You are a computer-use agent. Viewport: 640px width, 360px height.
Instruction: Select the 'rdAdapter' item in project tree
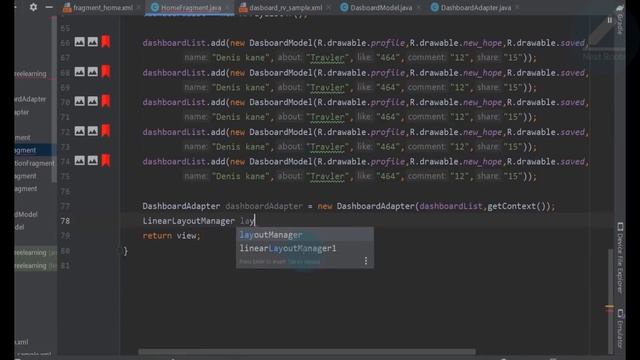[31, 99]
